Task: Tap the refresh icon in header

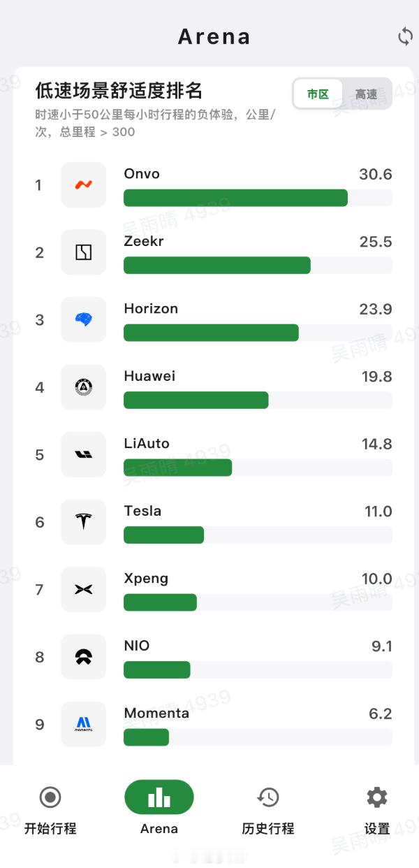Action: click(x=405, y=37)
